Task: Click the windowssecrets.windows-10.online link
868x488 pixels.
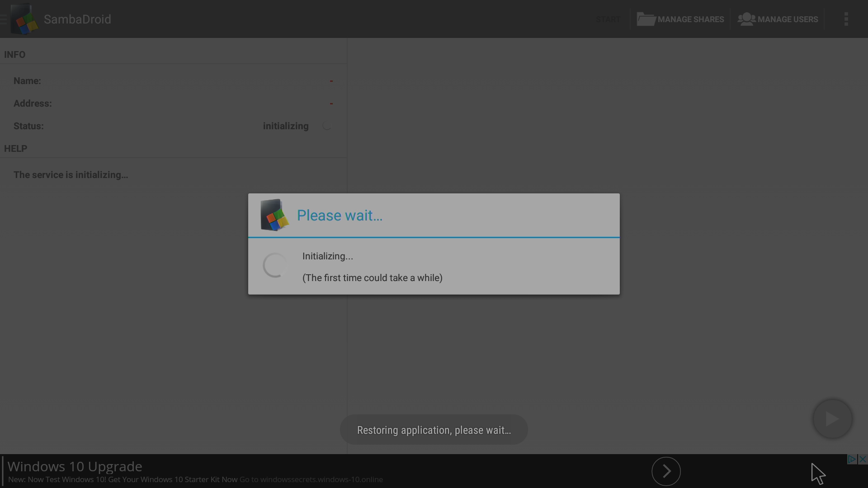Action: 311,479
